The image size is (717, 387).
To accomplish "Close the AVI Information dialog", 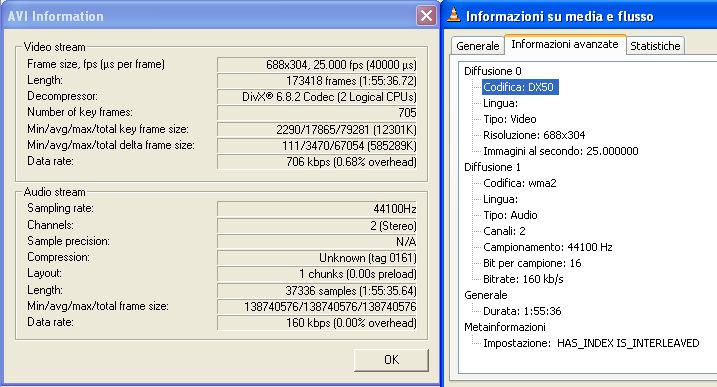I will (426, 16).
